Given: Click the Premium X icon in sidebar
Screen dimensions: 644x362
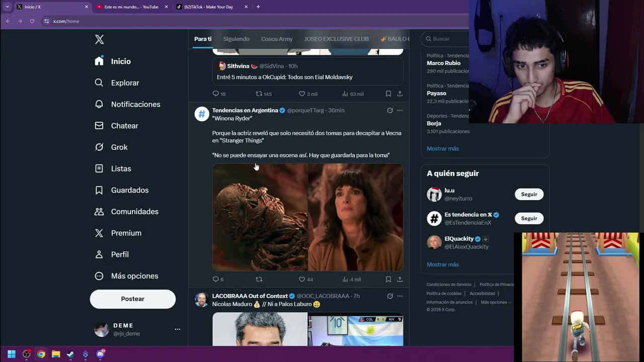Looking at the screenshot, I should click(99, 233).
